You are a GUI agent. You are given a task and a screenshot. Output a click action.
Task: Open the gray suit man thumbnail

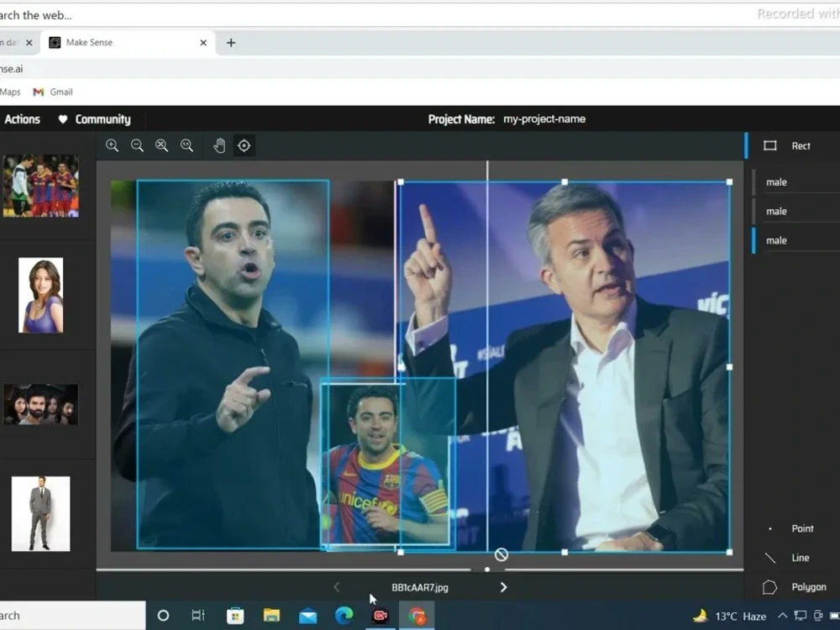point(40,513)
